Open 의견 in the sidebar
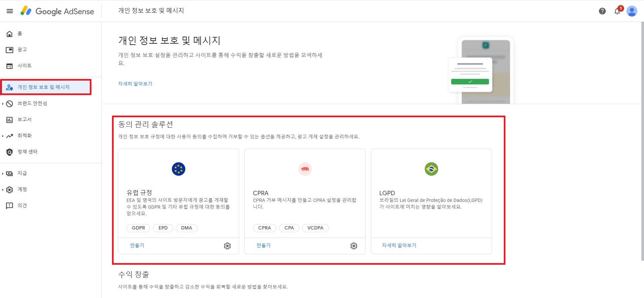This screenshot has width=644, height=298. pos(22,206)
